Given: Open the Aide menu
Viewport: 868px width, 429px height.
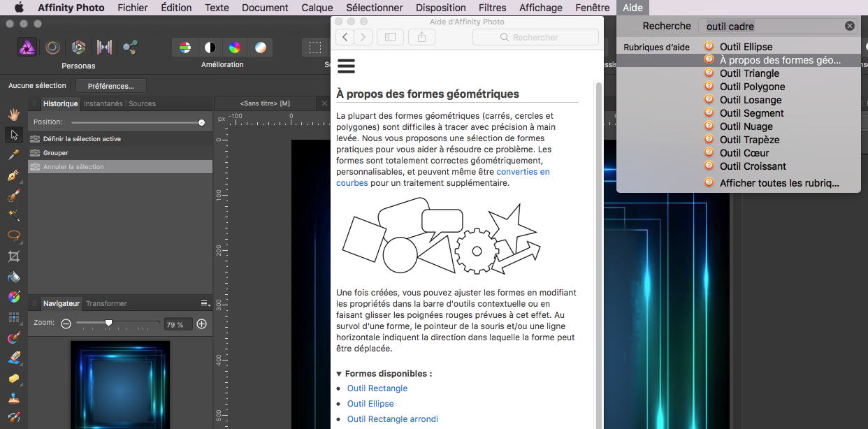Looking at the screenshot, I should coord(632,8).
